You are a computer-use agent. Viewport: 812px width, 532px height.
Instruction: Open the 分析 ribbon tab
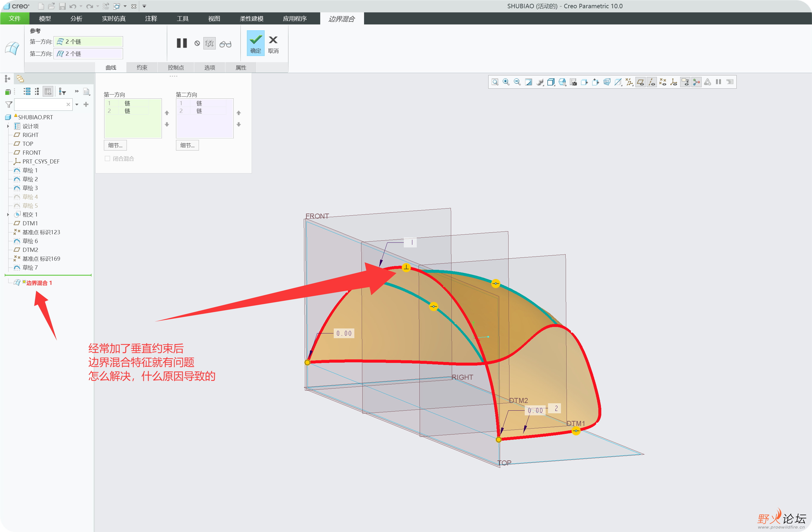tap(76, 19)
